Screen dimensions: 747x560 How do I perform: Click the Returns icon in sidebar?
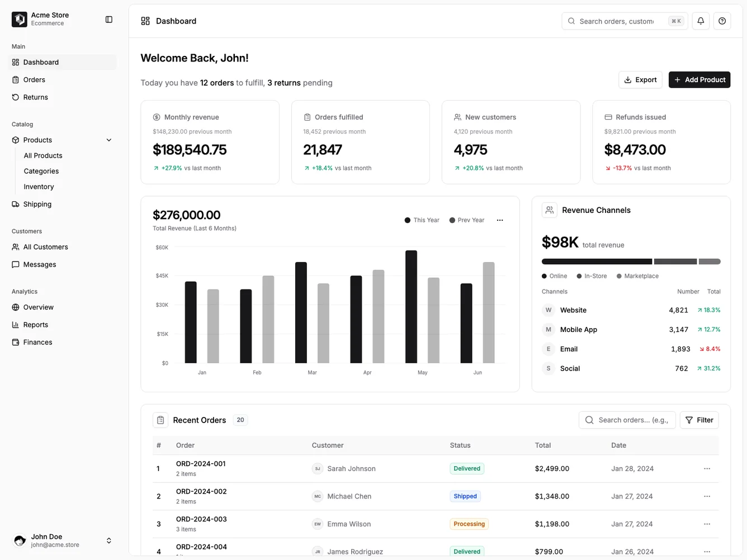(16, 97)
